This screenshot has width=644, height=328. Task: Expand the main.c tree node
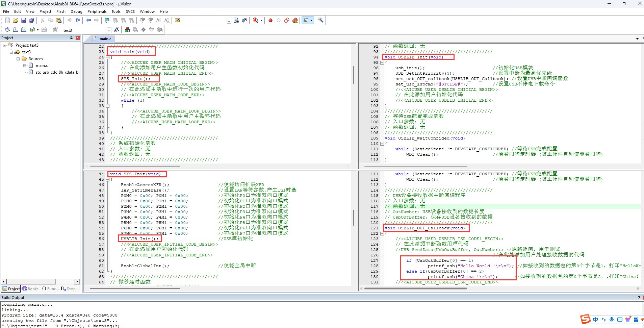click(x=25, y=66)
